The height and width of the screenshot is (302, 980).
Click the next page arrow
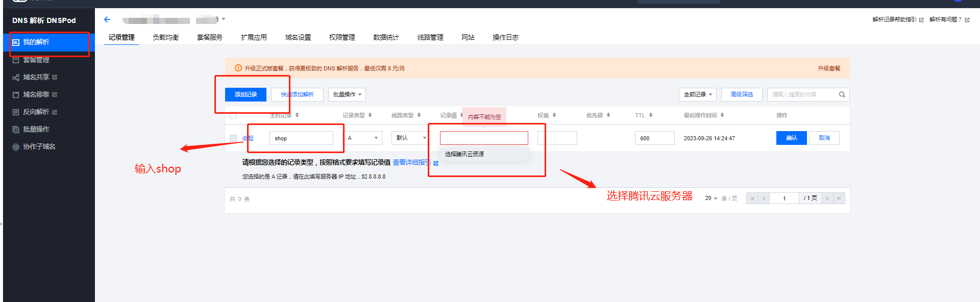coord(827,198)
